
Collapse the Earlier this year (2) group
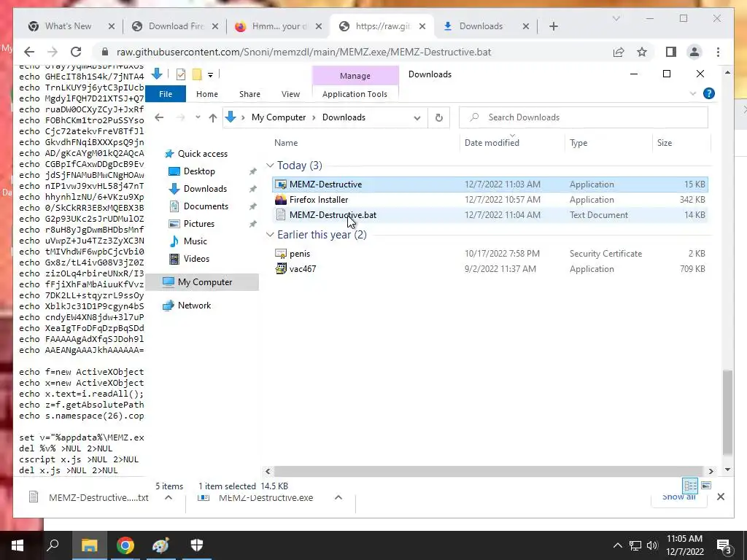coord(270,235)
